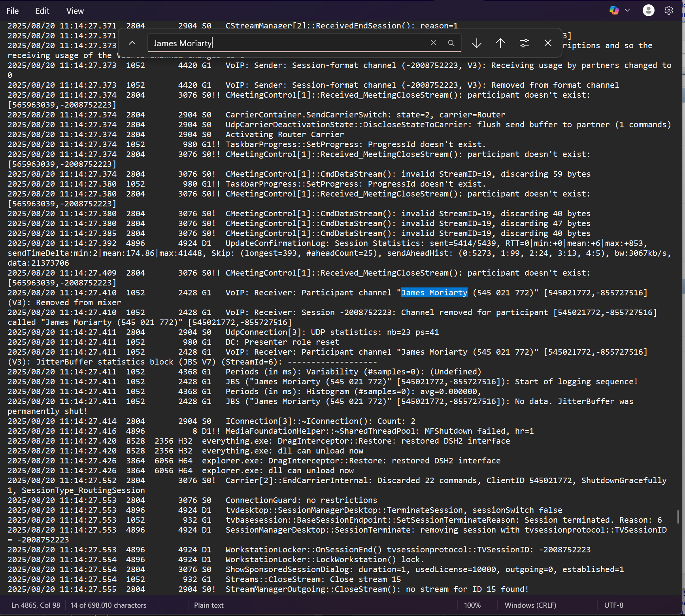Click Windows (CRLF) line ending indicator
Image resolution: width=685 pixels, height=616 pixels.
530,605
